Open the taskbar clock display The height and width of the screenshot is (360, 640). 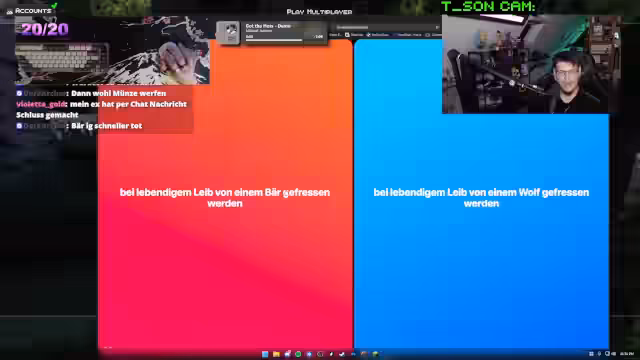(627, 354)
